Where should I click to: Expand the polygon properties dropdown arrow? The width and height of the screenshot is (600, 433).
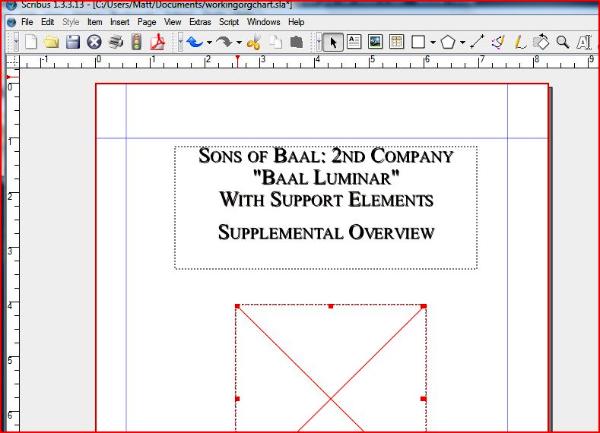[x=463, y=42]
